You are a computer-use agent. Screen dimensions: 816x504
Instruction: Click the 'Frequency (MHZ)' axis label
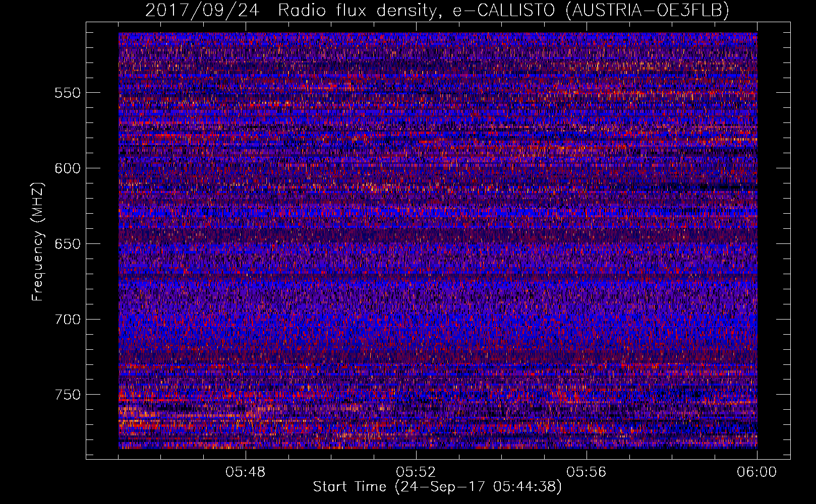pos(38,241)
